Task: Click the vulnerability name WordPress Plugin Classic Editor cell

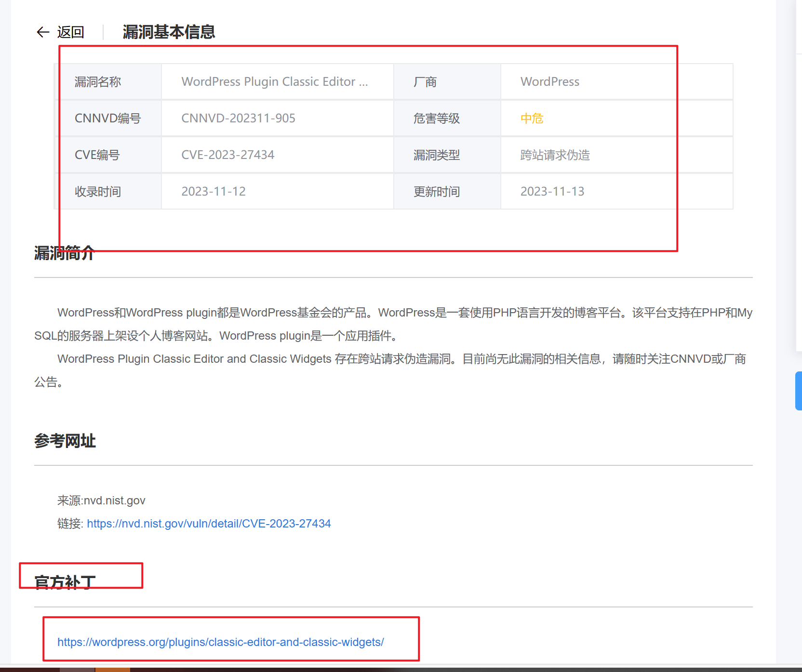Action: click(277, 82)
